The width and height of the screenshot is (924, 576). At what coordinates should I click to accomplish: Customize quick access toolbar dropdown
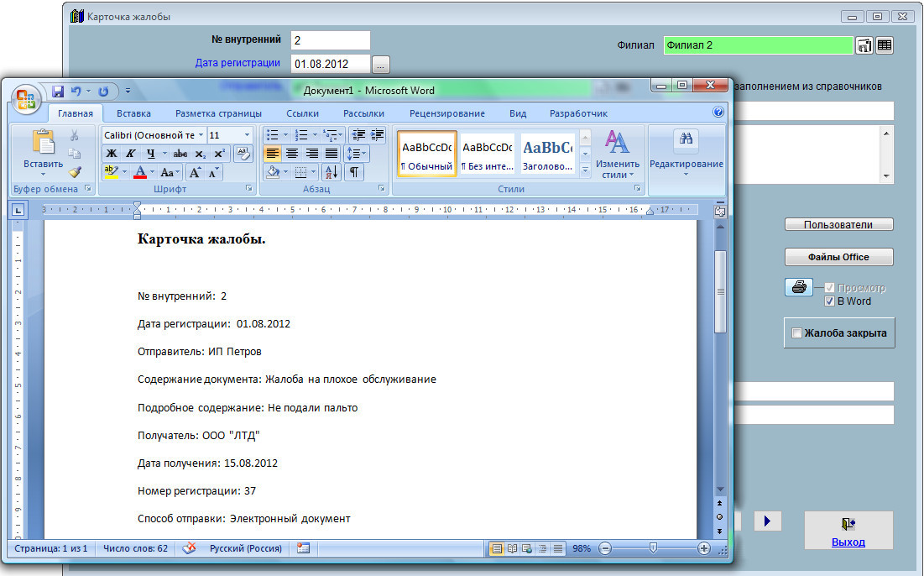(128, 92)
